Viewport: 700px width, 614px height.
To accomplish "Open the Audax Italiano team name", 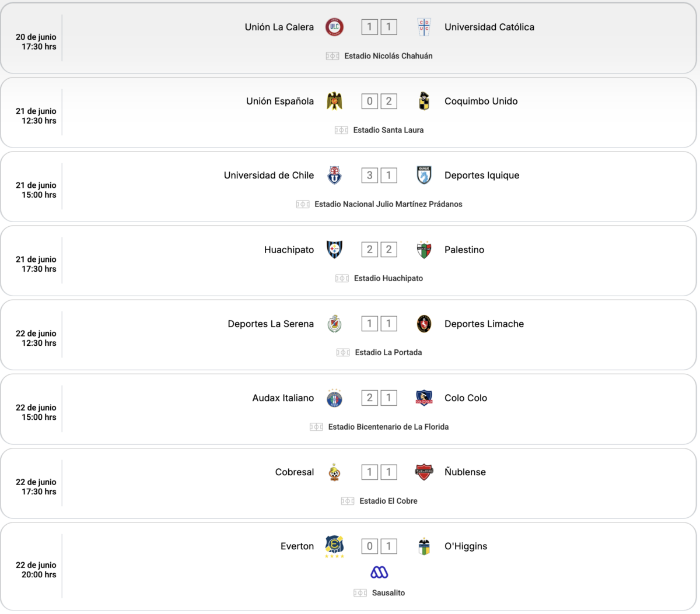I will 283,398.
